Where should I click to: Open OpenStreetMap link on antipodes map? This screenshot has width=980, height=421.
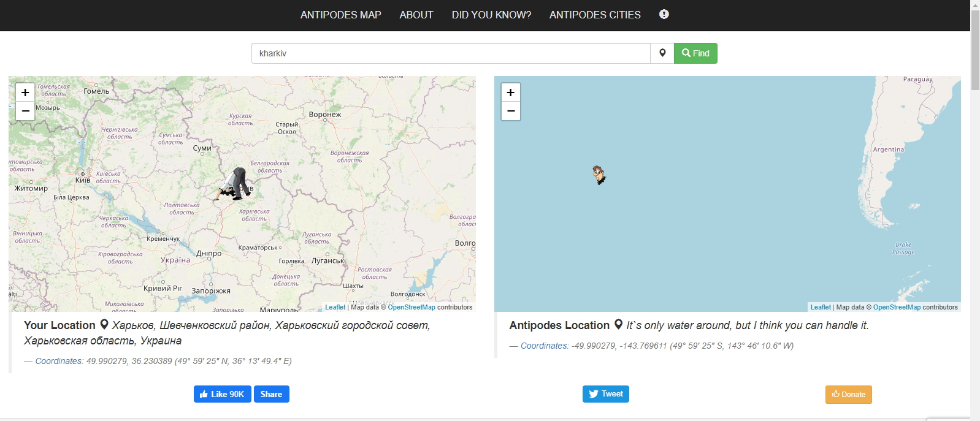coord(897,307)
